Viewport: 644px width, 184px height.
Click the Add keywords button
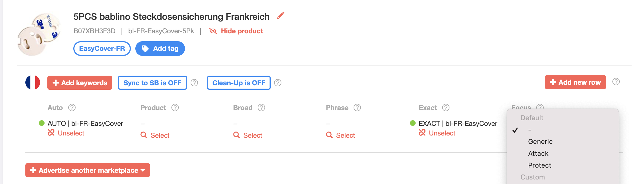tap(80, 83)
